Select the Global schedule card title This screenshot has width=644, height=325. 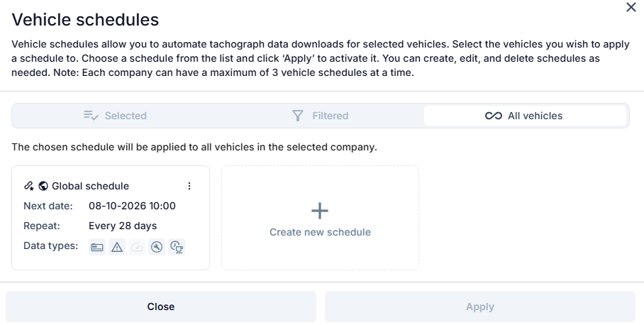click(x=90, y=186)
